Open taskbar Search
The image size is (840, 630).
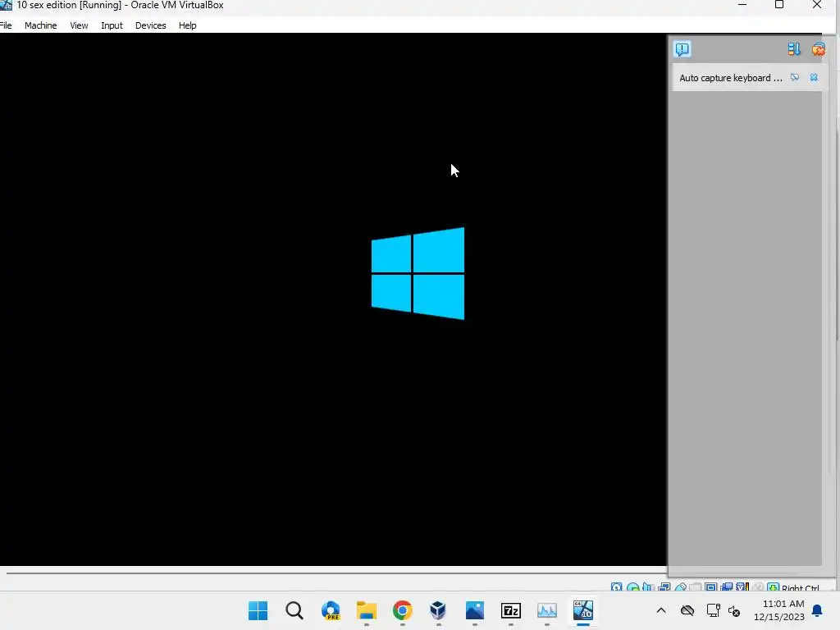[294, 610]
